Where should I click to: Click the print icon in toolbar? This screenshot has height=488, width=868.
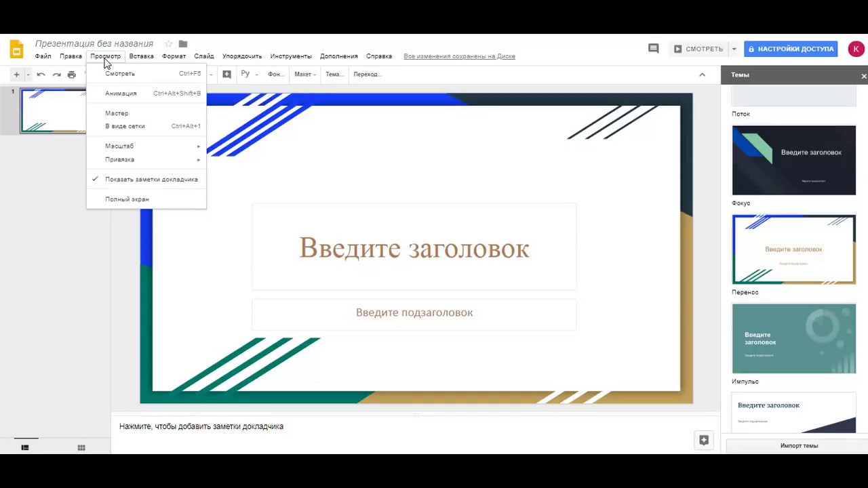tap(72, 75)
